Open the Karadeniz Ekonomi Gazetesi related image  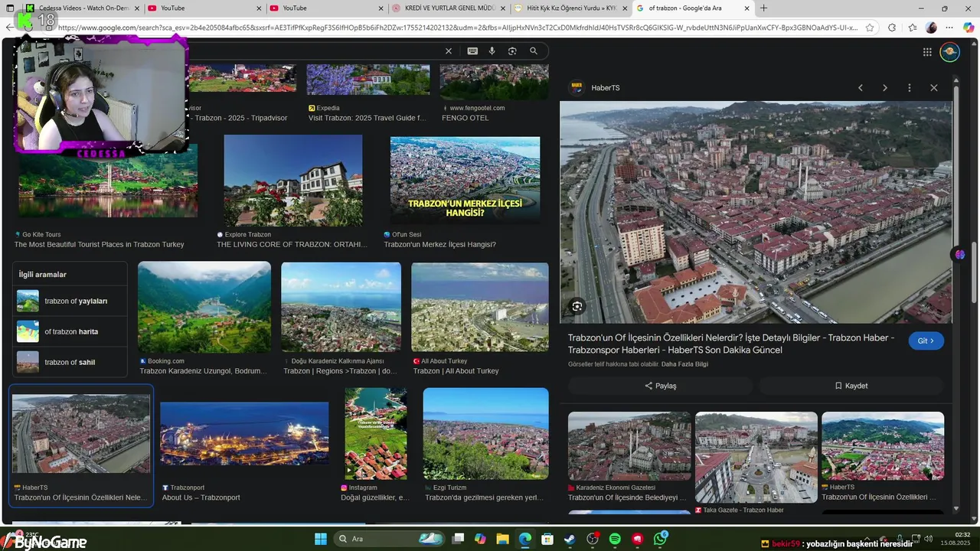click(x=629, y=446)
